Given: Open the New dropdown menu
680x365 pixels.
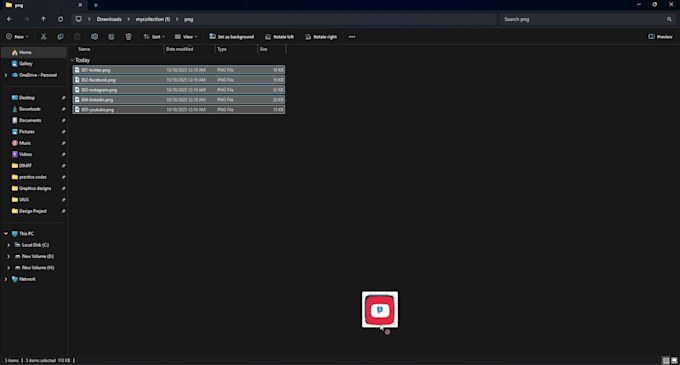Looking at the screenshot, I should click(x=17, y=37).
